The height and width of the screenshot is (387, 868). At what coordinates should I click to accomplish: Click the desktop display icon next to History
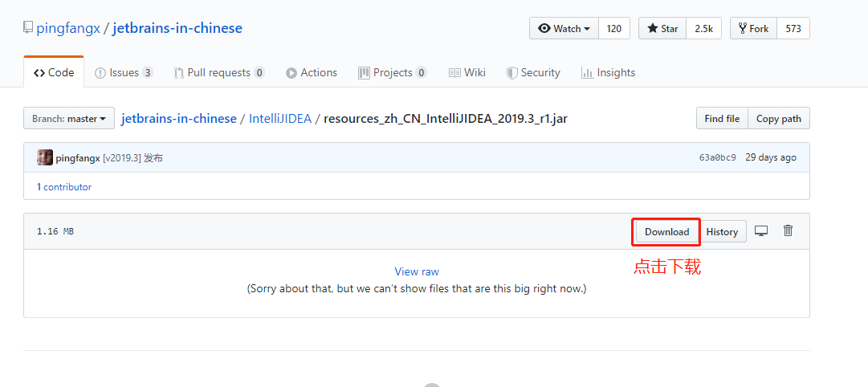[761, 231]
